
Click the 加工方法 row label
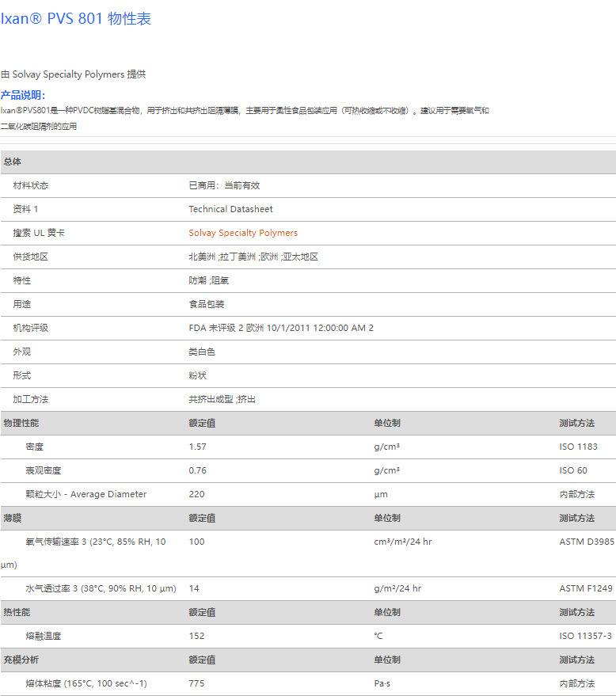(31, 399)
